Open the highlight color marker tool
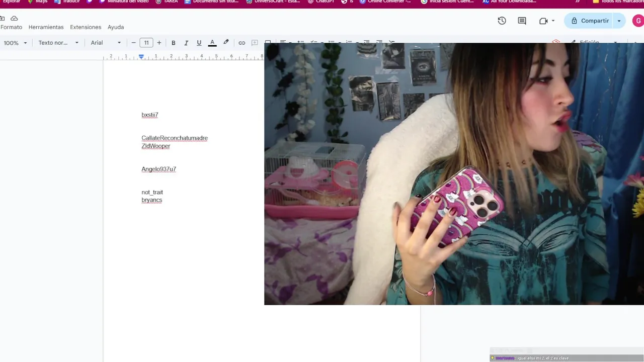Image resolution: width=644 pixels, height=362 pixels. [226, 43]
